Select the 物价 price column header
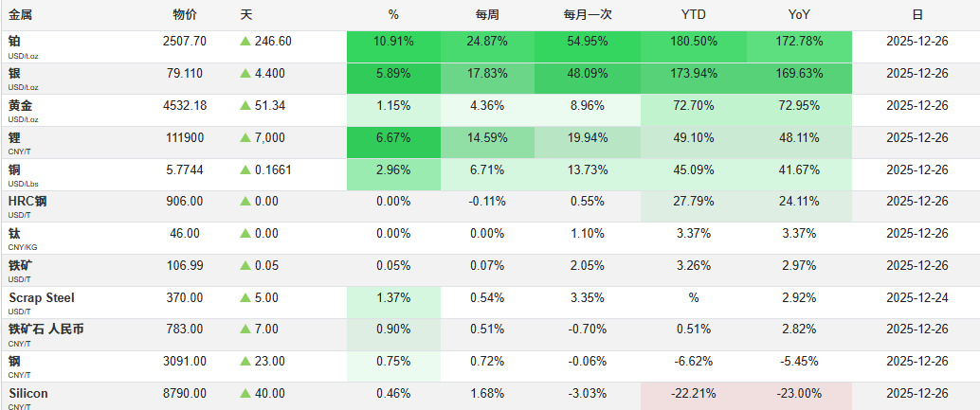 click(185, 15)
